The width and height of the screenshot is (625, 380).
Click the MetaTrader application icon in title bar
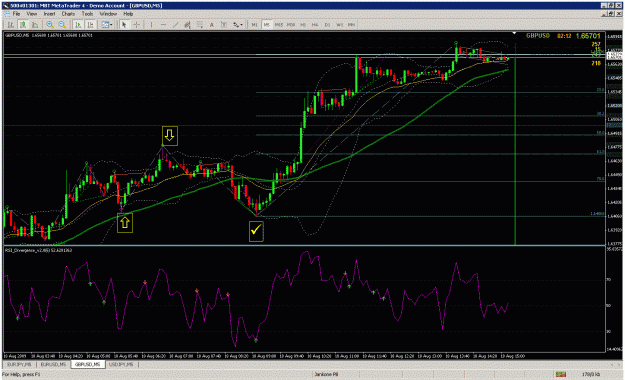[6, 6]
